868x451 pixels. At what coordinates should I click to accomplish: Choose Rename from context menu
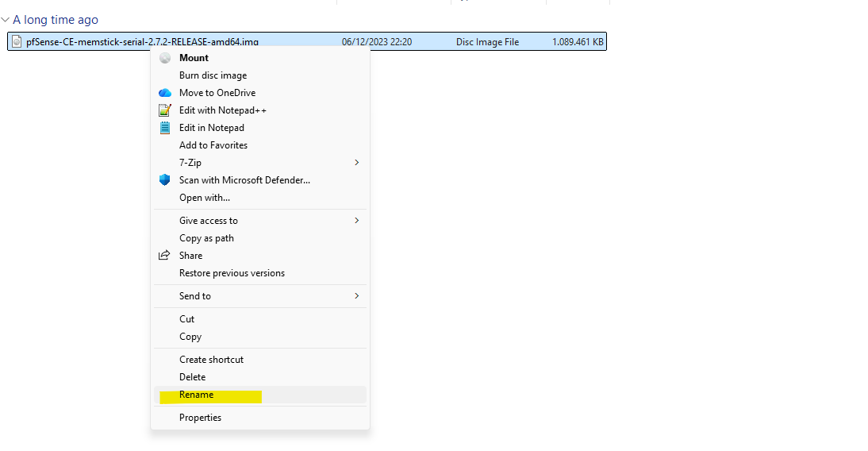point(260,395)
